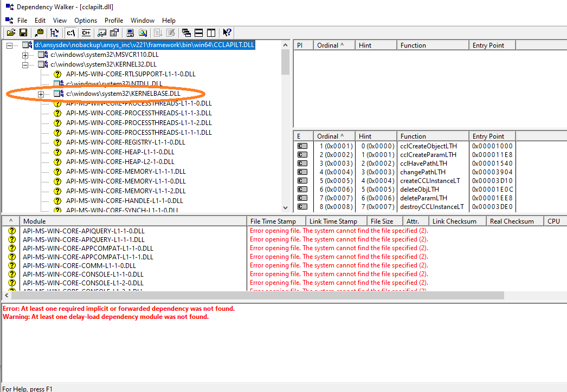567x392 pixels.
Task: Click the Cascade windows toolbar icon
Action: (x=186, y=33)
